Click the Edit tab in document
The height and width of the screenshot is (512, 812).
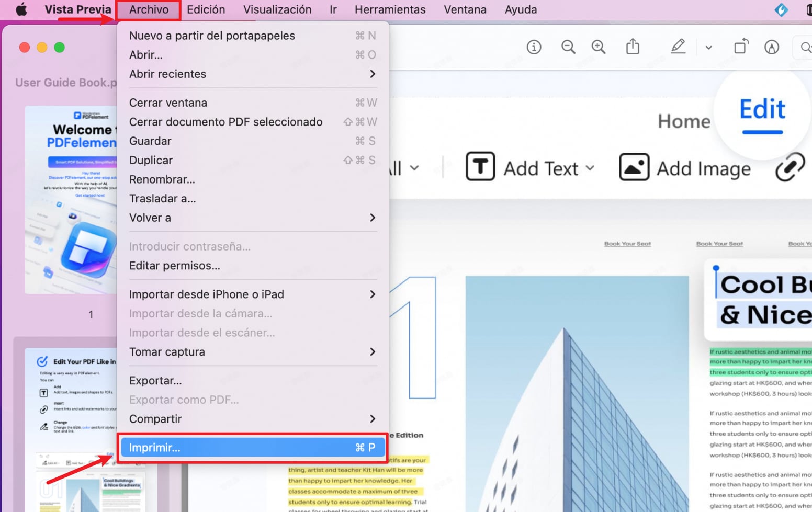[762, 110]
